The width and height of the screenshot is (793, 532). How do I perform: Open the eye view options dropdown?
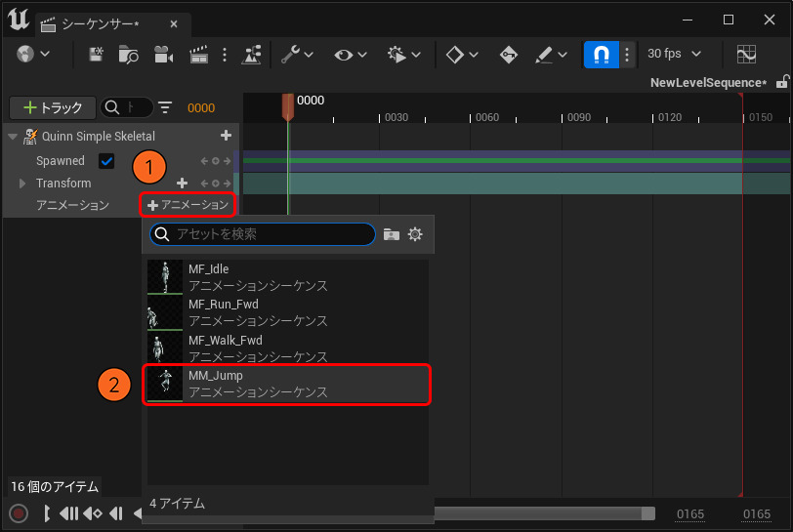click(350, 55)
